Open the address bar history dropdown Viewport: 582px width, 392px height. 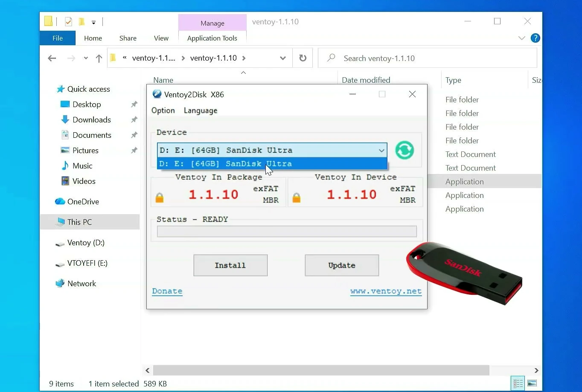(x=282, y=58)
